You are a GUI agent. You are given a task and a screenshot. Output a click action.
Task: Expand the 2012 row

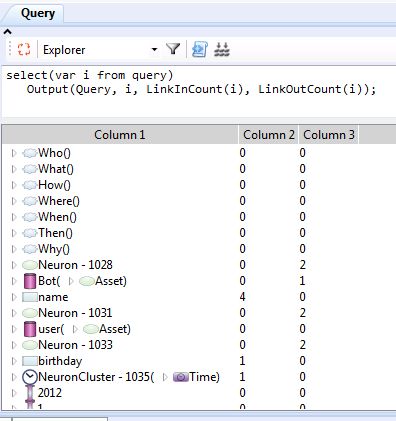pyautogui.click(x=14, y=393)
